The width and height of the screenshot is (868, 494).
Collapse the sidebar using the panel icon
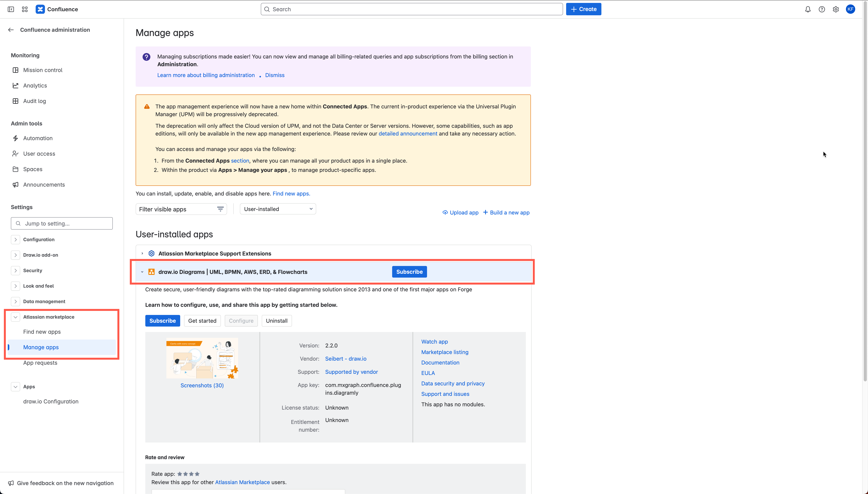click(10, 9)
